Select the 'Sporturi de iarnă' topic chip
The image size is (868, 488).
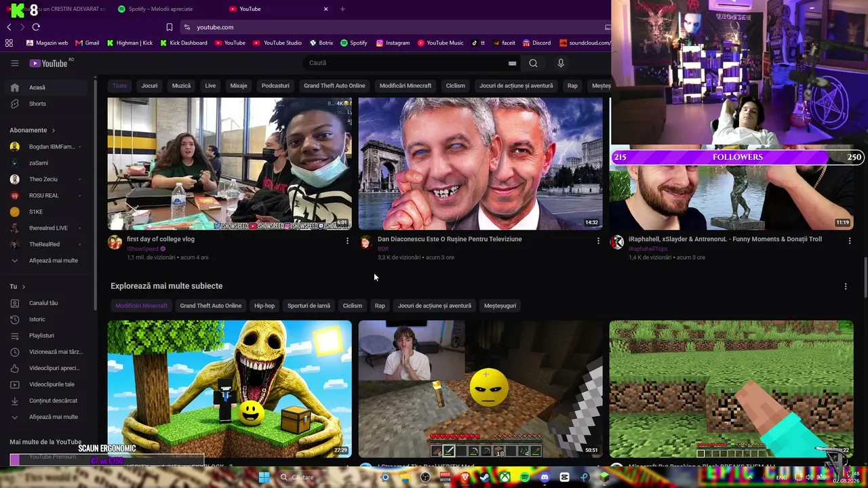[x=309, y=306]
